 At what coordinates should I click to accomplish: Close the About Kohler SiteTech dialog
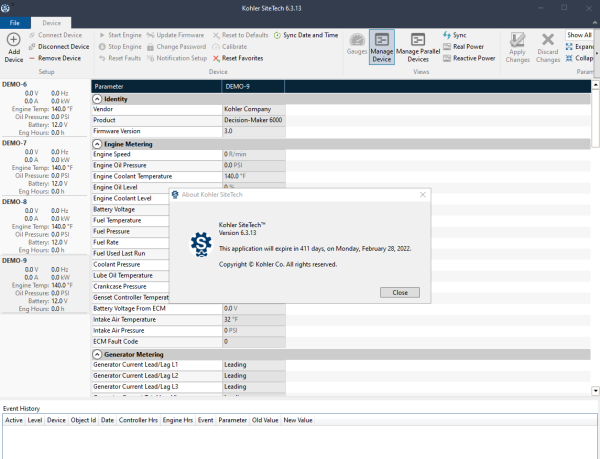point(400,292)
